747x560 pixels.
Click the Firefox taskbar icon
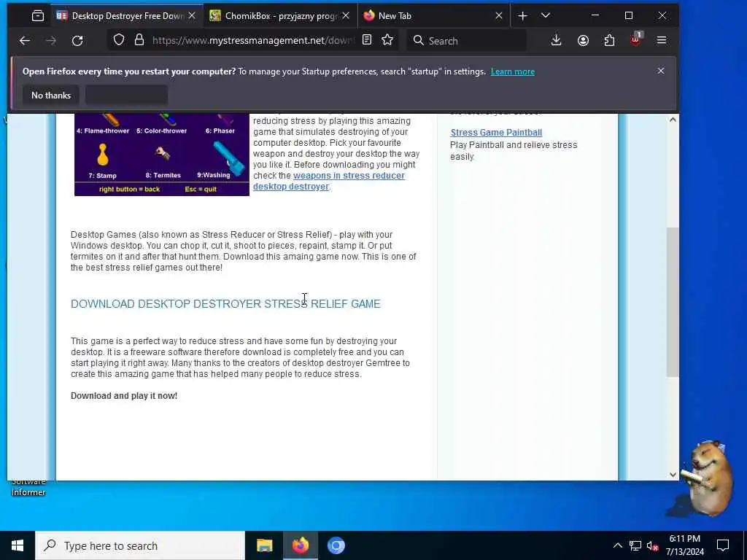pyautogui.click(x=300, y=545)
